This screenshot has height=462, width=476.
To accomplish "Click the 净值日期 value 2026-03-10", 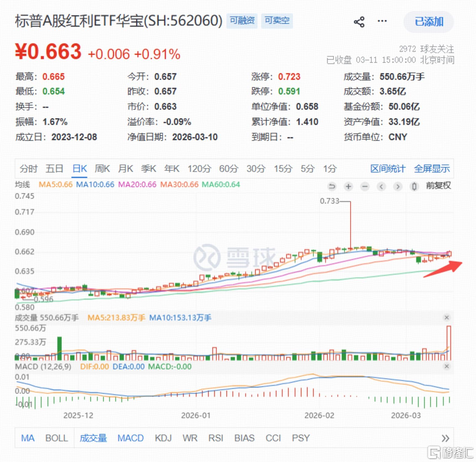I will 195,137.
